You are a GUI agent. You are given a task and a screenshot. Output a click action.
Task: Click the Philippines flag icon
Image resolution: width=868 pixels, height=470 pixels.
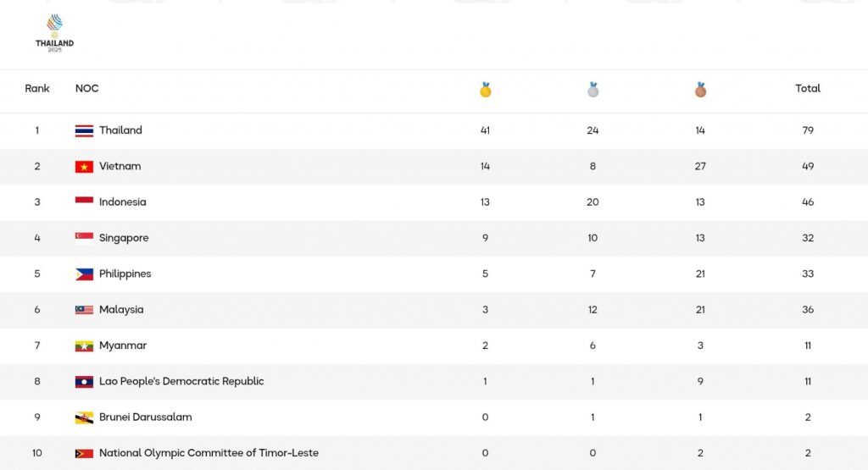click(84, 274)
